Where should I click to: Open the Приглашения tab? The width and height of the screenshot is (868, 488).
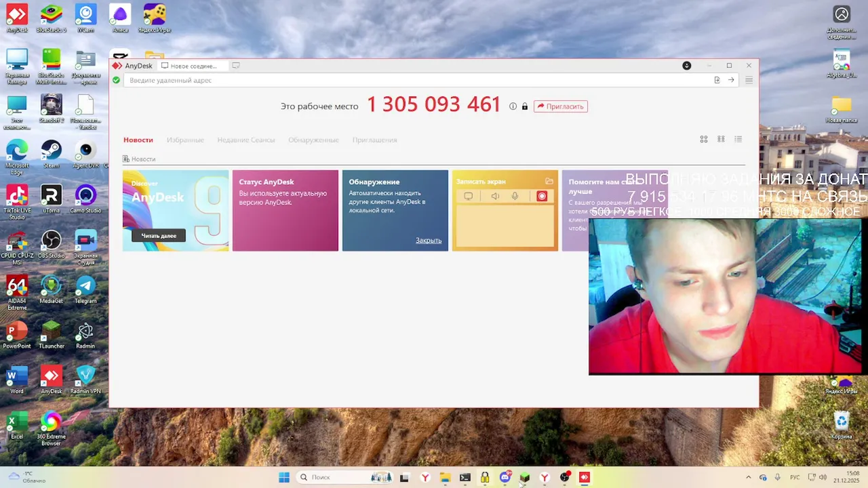click(x=374, y=140)
